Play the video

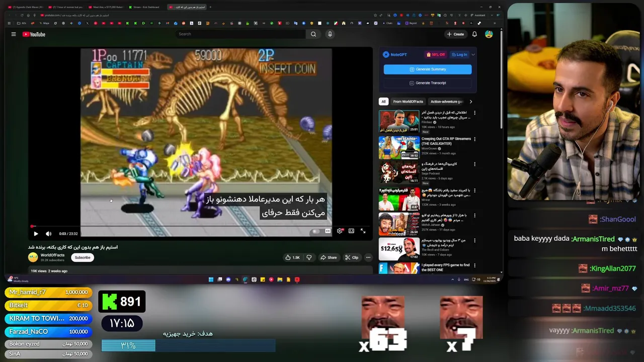coord(36,233)
